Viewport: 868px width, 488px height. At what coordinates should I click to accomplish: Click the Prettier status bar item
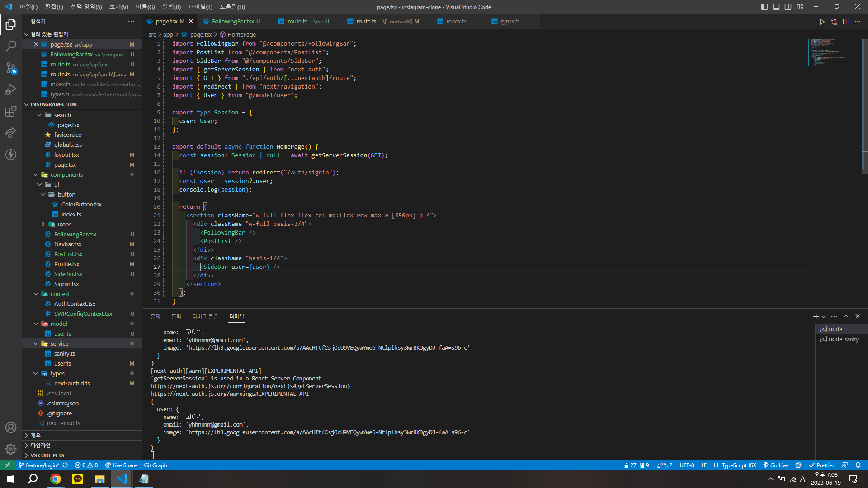[x=821, y=465]
